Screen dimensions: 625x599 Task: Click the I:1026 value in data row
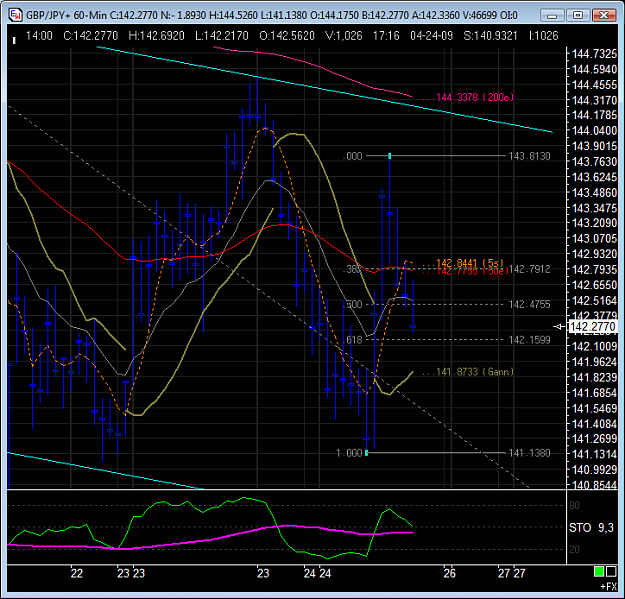(x=544, y=36)
